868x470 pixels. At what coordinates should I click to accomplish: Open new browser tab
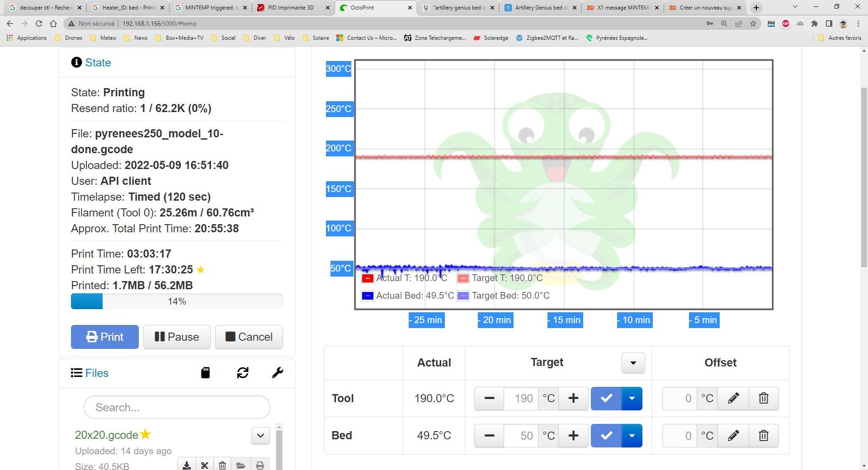756,8
